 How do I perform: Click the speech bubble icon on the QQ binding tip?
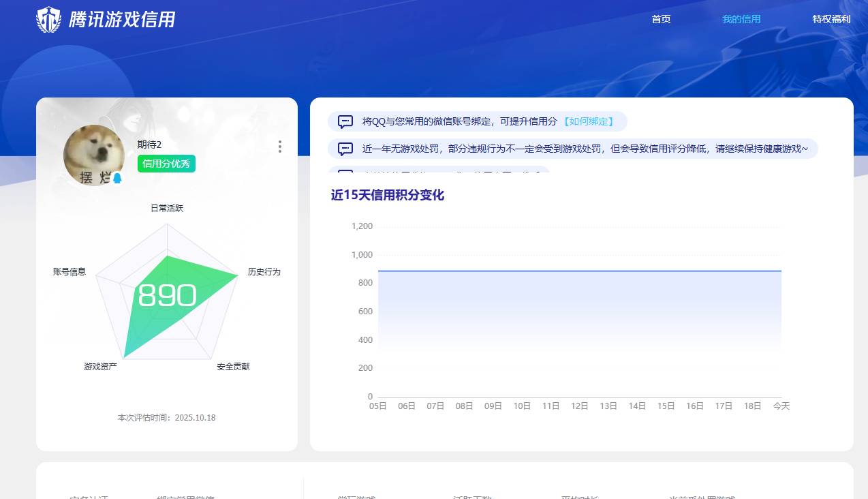tap(345, 121)
